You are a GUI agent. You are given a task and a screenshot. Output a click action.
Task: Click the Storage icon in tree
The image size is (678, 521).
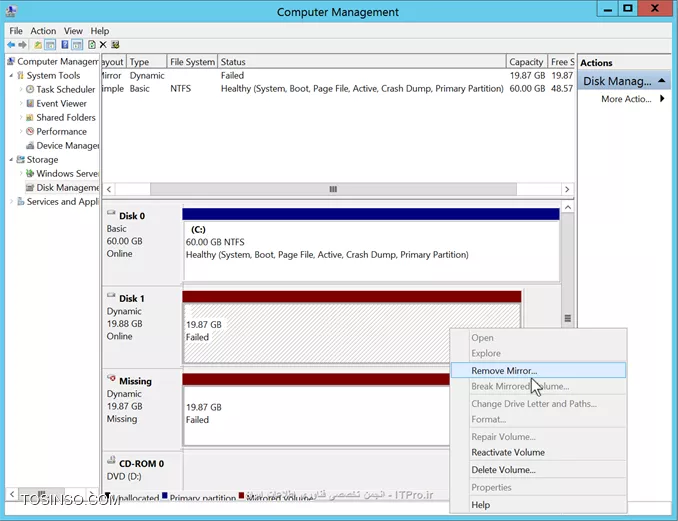(x=20, y=160)
